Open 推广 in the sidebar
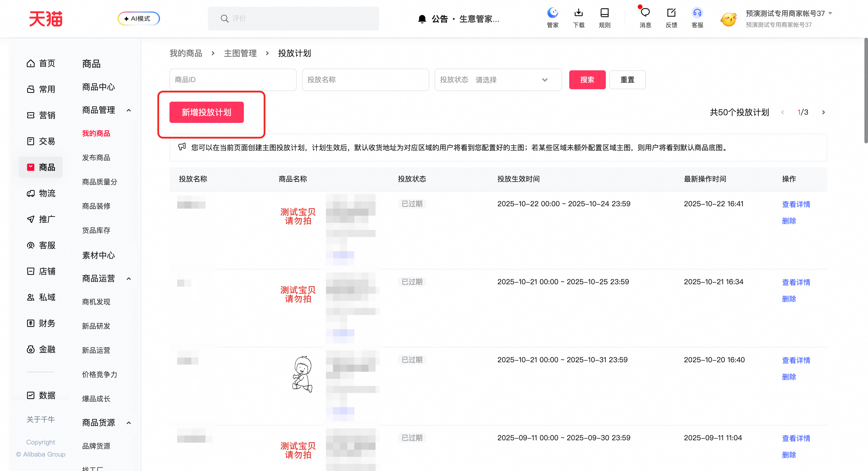Screen dimensions: 868x471 41,219
